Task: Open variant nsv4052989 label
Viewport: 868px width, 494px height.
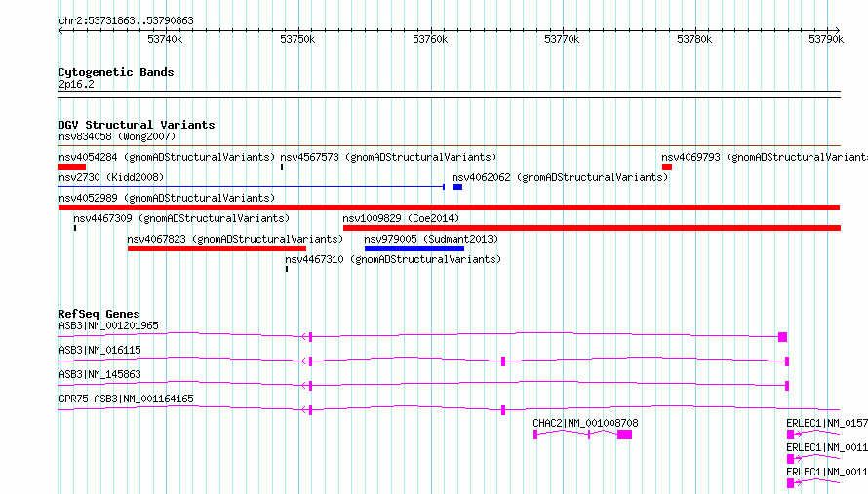Action: click(x=167, y=198)
